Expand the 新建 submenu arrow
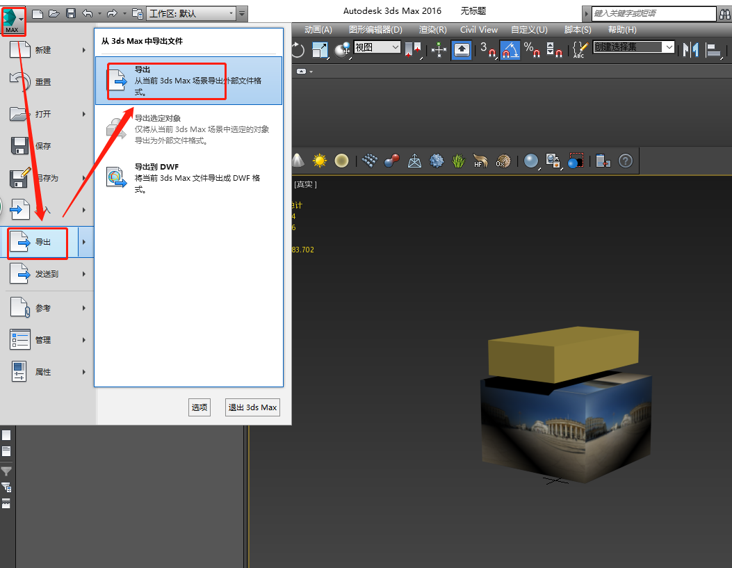 [84, 50]
